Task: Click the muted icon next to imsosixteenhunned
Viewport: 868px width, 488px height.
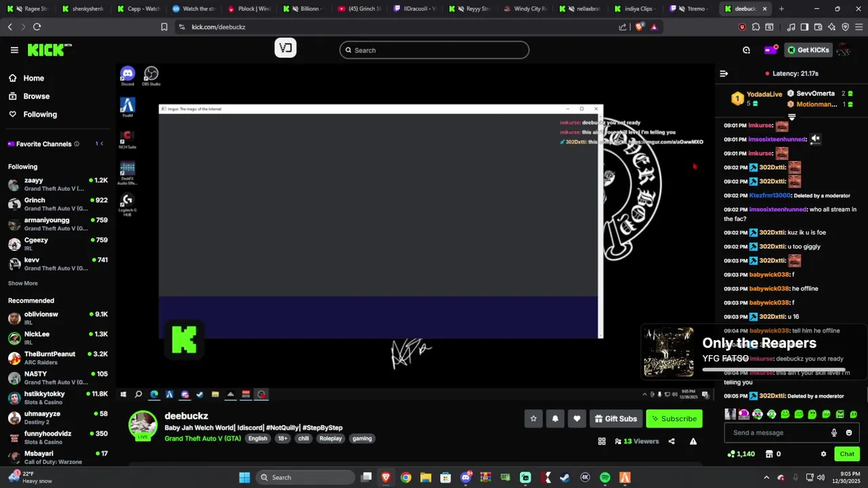Action: coord(815,139)
